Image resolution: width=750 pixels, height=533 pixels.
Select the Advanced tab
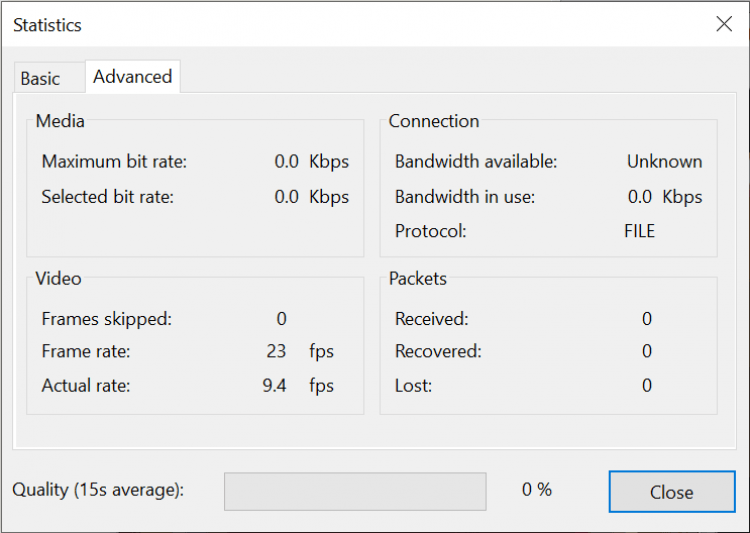(132, 76)
